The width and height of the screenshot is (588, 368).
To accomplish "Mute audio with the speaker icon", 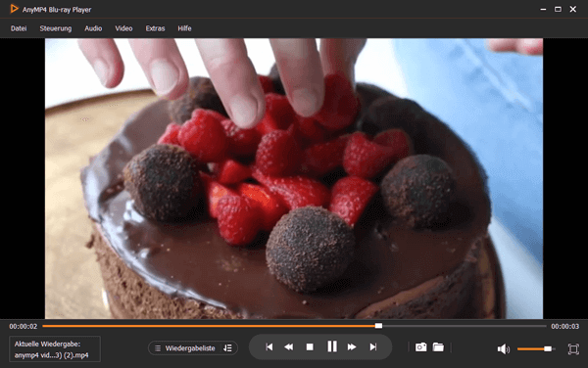I will (504, 348).
